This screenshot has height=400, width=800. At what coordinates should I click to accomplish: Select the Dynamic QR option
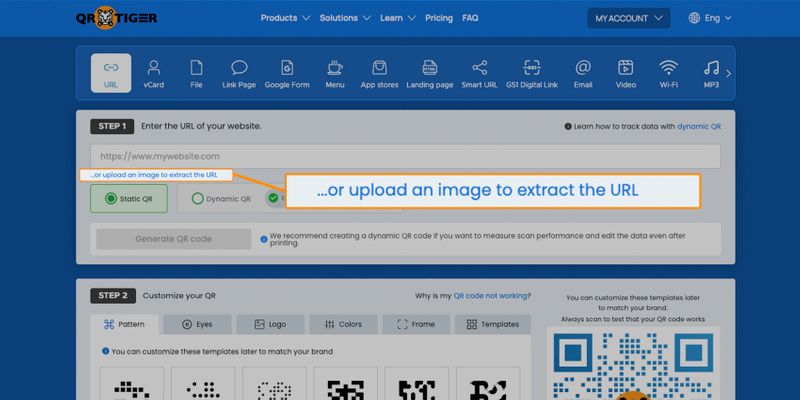[220, 199]
